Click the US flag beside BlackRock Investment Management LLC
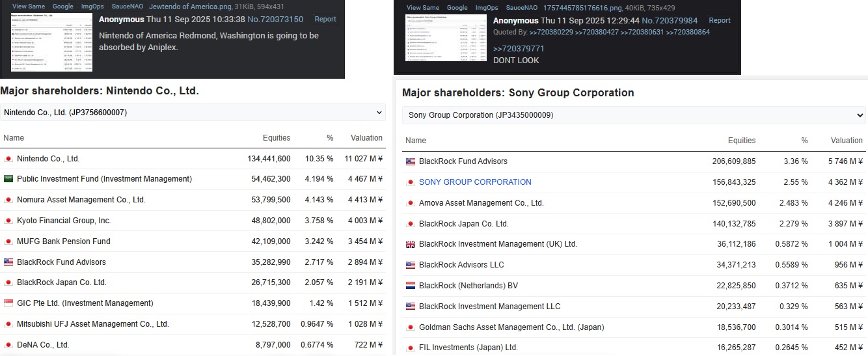The image size is (868, 356). 410,307
